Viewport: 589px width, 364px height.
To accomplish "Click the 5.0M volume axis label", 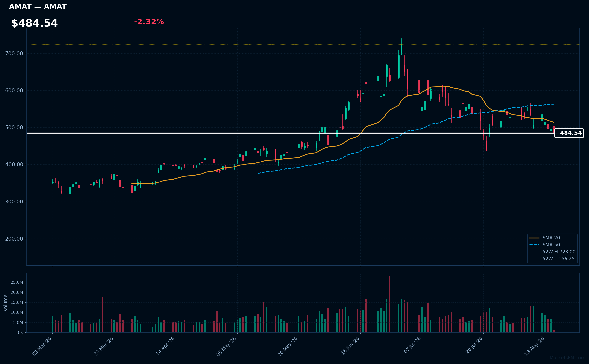I will (x=18, y=323).
